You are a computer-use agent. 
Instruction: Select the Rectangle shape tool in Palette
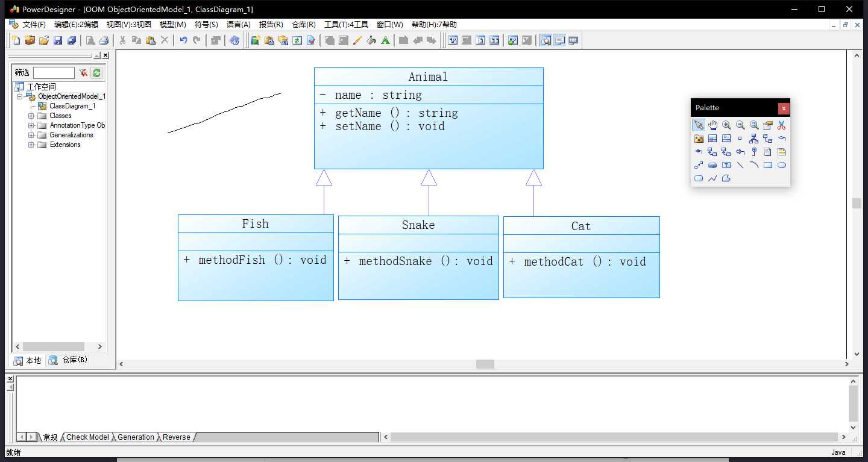pyautogui.click(x=768, y=165)
